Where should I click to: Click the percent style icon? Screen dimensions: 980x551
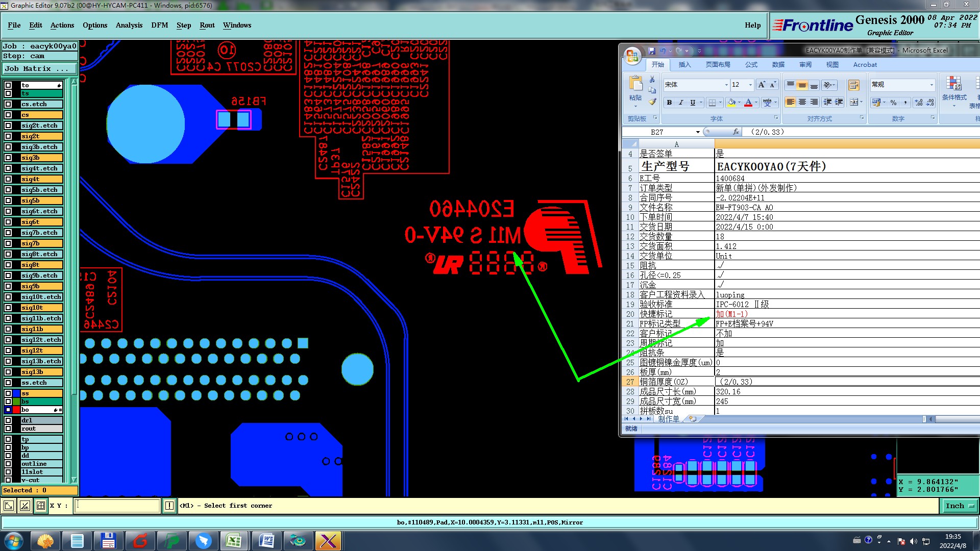point(893,103)
